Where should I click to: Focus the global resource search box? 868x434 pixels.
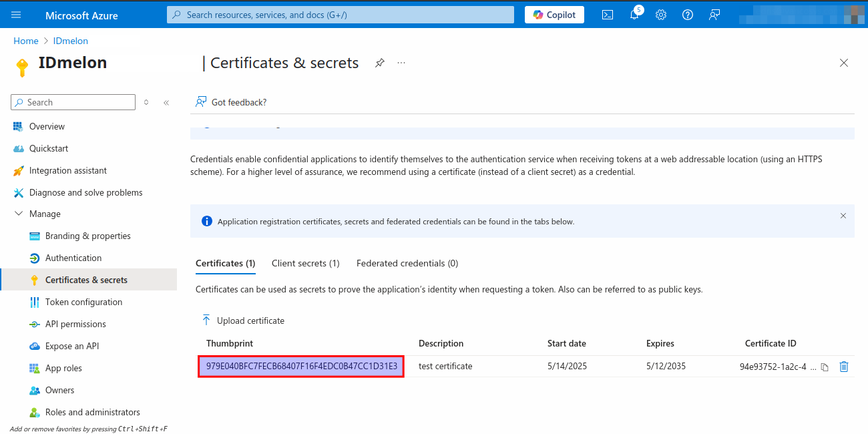[x=341, y=15]
